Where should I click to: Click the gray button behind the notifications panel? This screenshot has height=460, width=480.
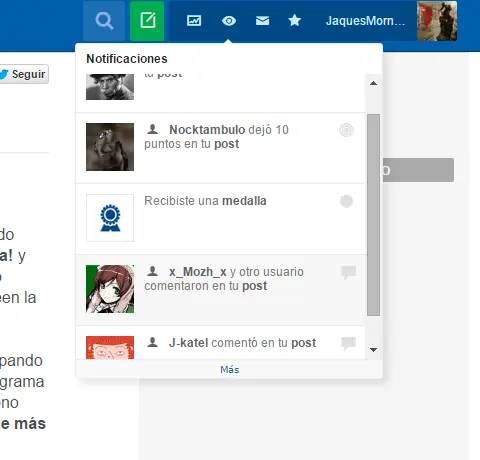pyautogui.click(x=418, y=170)
